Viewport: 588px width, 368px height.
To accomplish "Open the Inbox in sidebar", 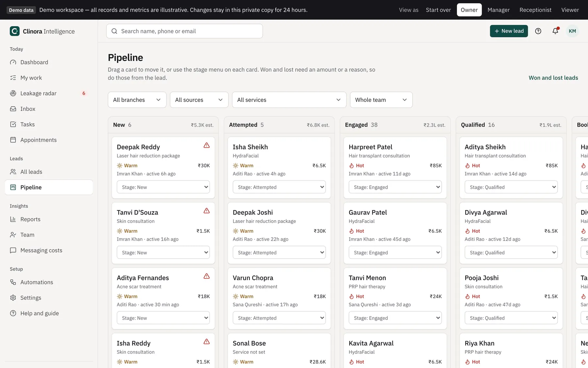I will click(49, 109).
